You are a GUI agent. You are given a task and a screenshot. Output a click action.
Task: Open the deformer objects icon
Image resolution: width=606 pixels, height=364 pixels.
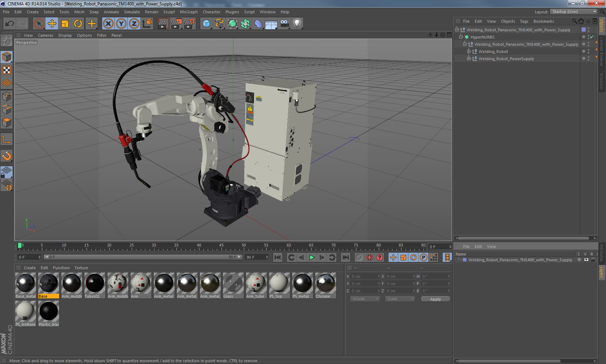[258, 24]
